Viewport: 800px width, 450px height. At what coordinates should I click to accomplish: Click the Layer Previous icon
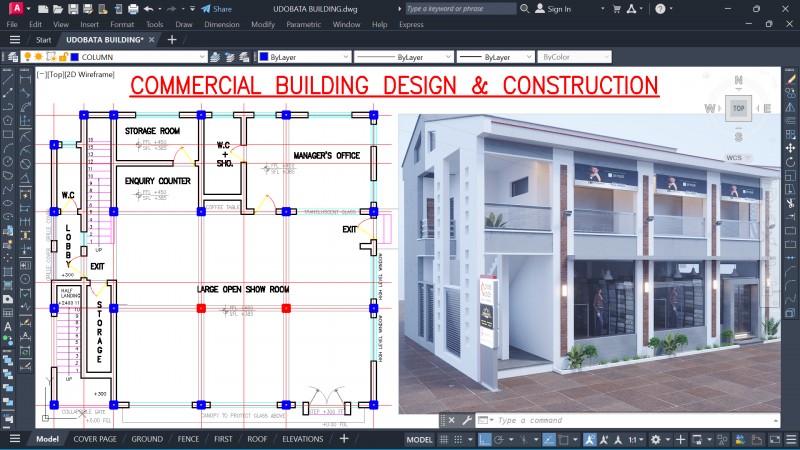pos(230,57)
